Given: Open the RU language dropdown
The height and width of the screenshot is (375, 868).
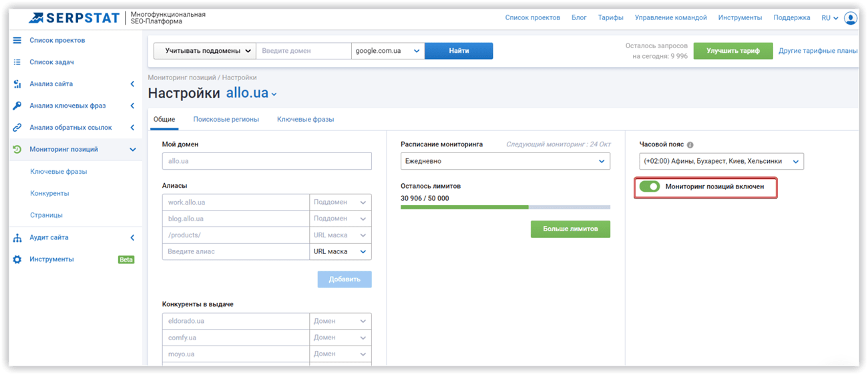Looking at the screenshot, I should (831, 18).
